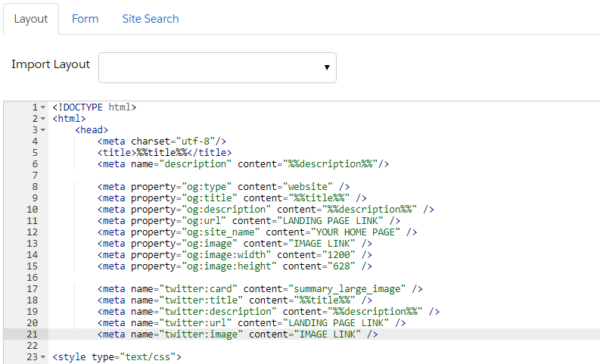Click the twitter:url LANDING PAGE LINK line
This screenshot has height=364, width=600.
click(x=251, y=323)
